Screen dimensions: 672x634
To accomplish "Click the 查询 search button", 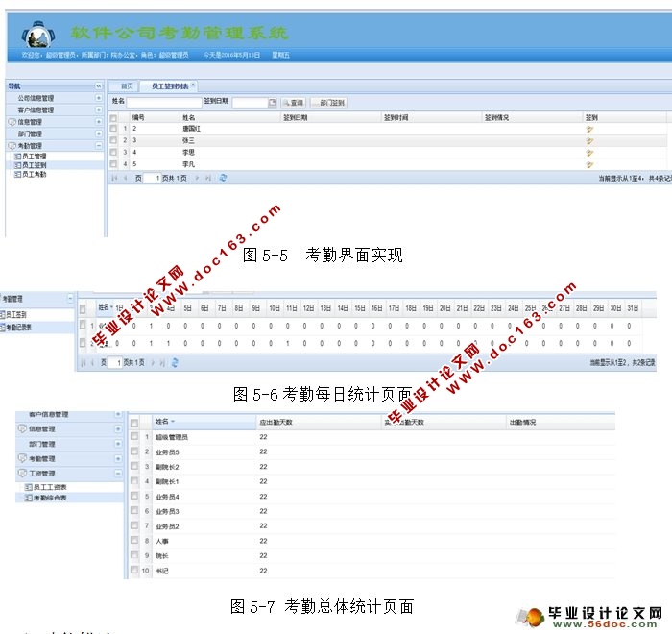I will coord(294,103).
